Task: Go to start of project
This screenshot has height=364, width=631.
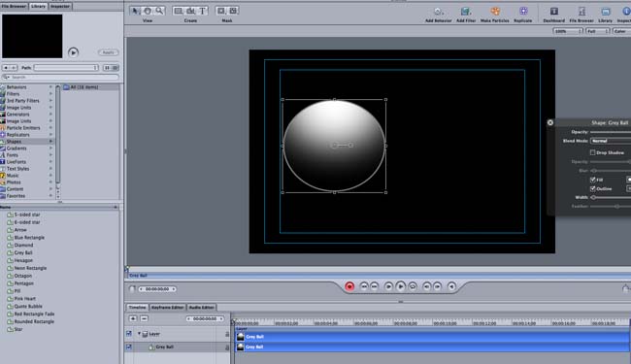Action: pos(364,286)
